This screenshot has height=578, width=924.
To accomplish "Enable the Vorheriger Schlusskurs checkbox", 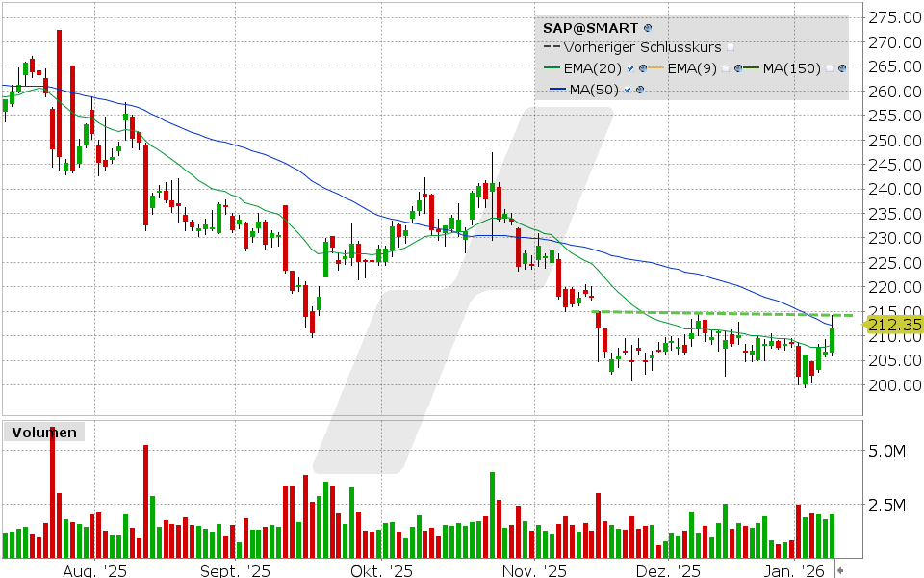I will click(730, 46).
